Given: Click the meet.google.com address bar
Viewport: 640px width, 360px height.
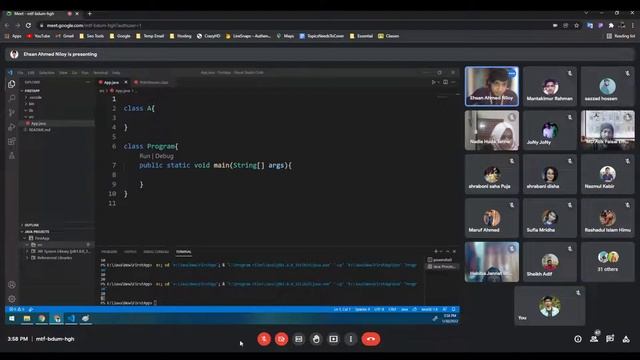Looking at the screenshot, I should [294, 25].
